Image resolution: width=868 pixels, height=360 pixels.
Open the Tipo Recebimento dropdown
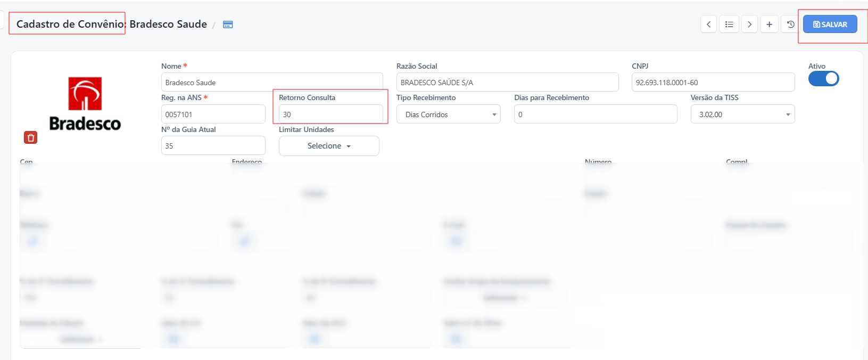tap(449, 114)
